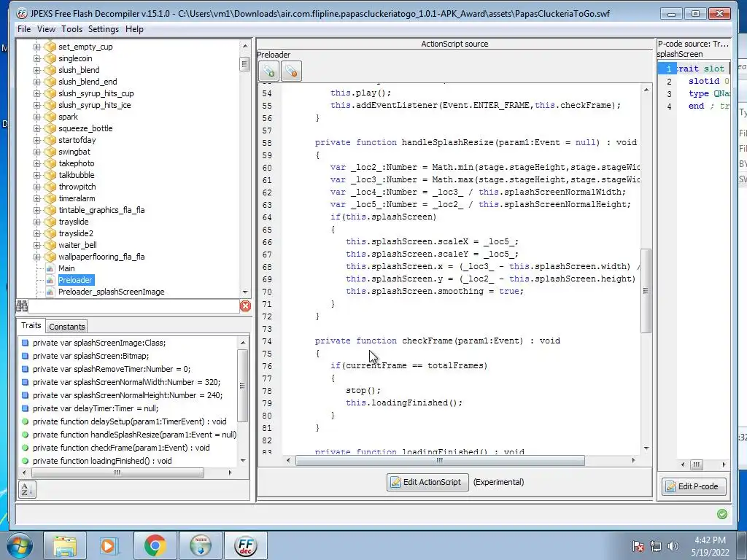Select trait splashScreenImage:Class
The width and height of the screenshot is (747, 560).
click(99, 343)
